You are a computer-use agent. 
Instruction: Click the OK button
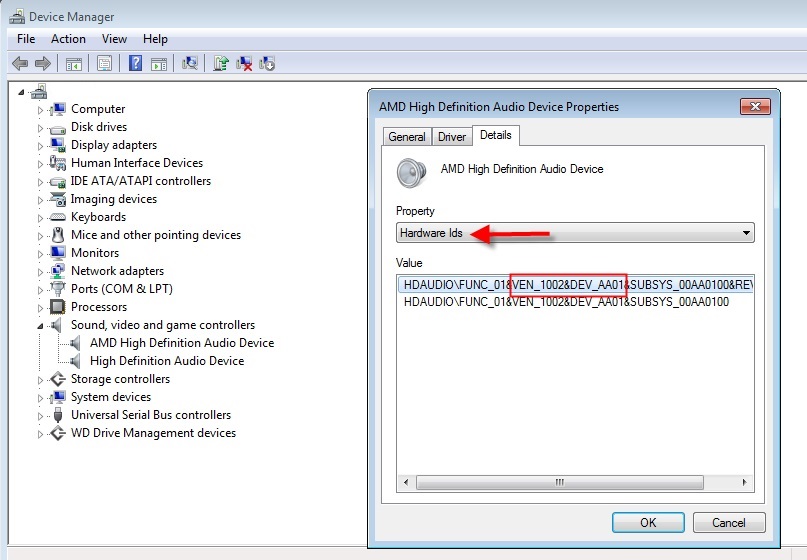(648, 523)
